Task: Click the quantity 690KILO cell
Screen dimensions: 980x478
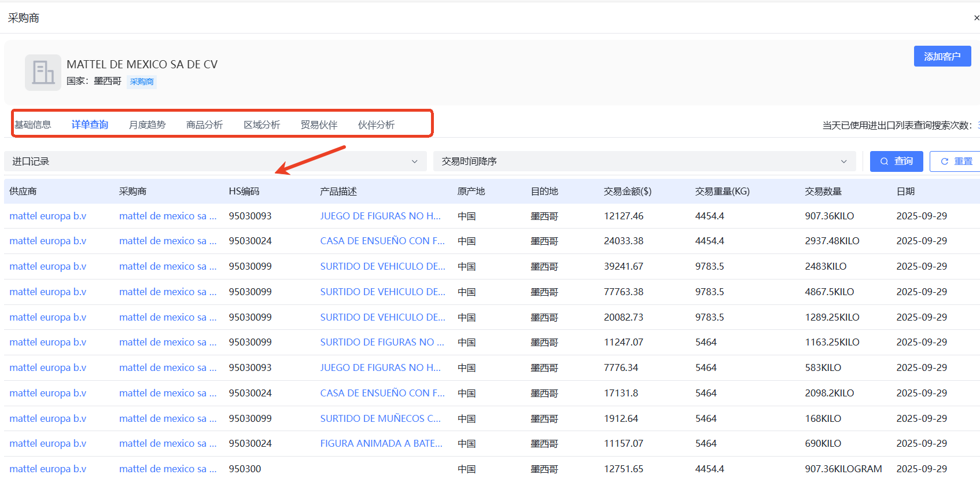Action: [823, 443]
